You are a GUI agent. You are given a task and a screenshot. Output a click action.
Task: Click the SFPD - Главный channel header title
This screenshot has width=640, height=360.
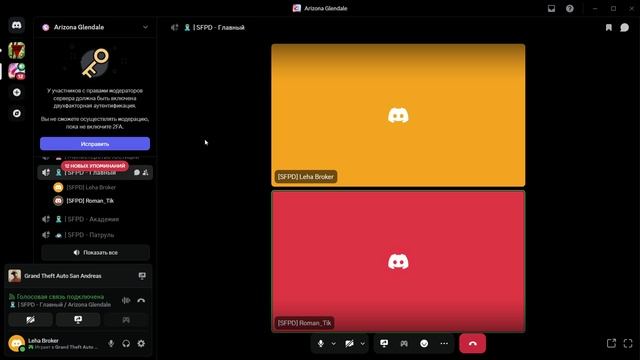click(x=219, y=27)
